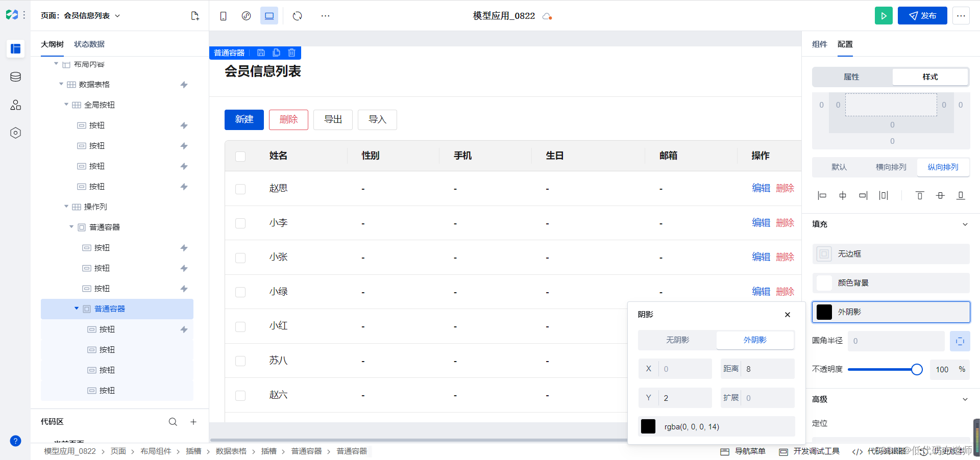Click the 圆角半径 input field
The image size is (980, 460).
tap(896, 341)
